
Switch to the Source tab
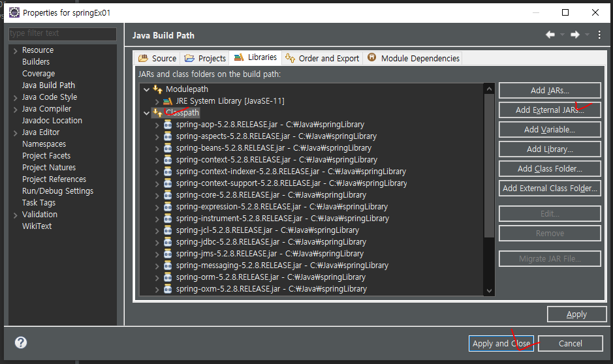(x=157, y=58)
